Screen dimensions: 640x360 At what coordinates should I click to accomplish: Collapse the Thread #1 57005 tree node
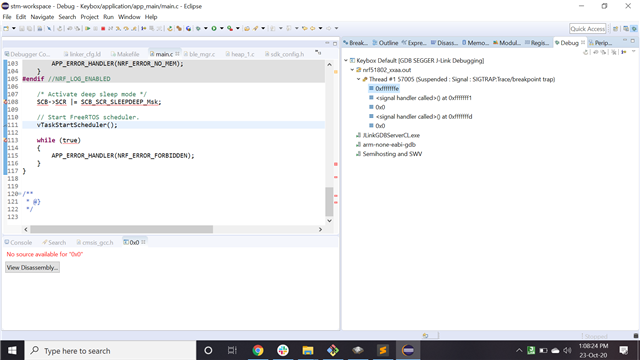pyautogui.click(x=359, y=79)
